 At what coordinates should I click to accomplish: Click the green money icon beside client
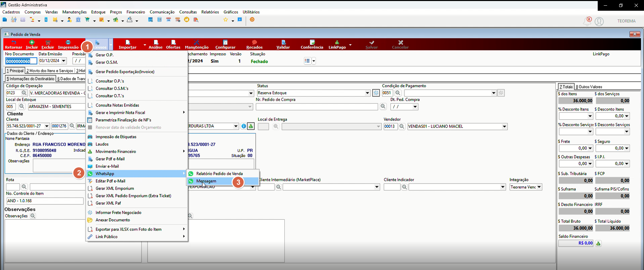[251, 126]
